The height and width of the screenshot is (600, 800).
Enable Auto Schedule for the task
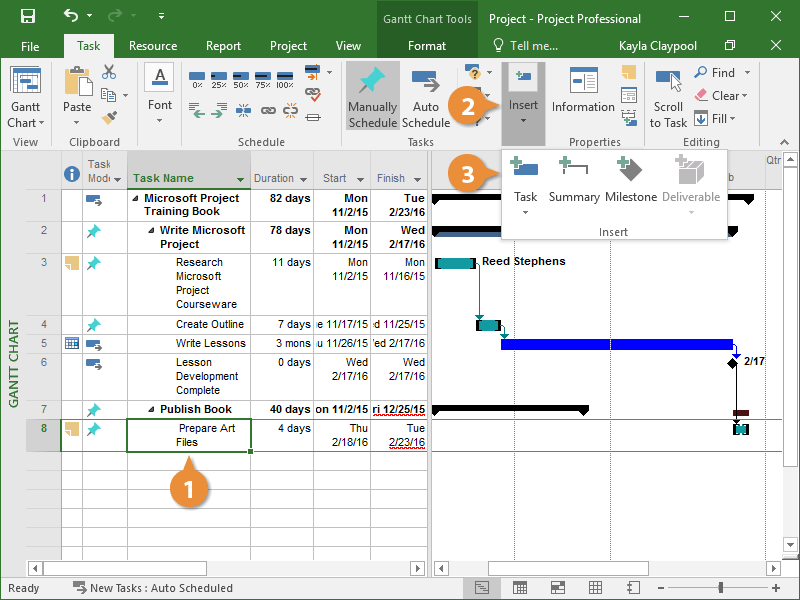click(426, 98)
